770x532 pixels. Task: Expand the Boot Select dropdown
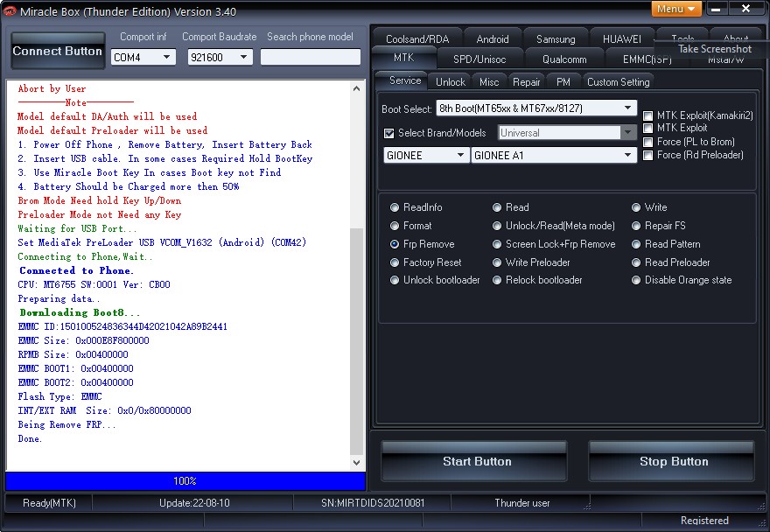(x=536, y=108)
